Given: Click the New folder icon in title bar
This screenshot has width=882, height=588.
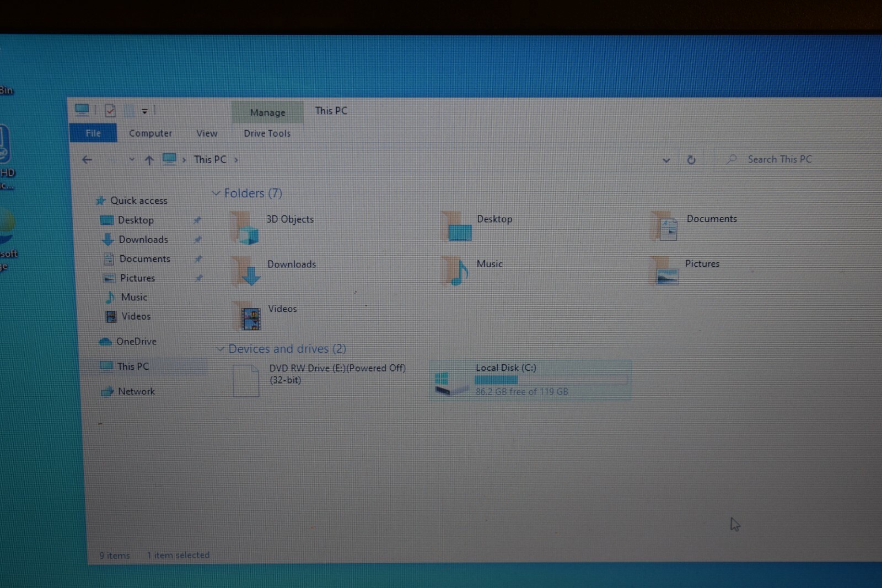Looking at the screenshot, I should 128,111.
